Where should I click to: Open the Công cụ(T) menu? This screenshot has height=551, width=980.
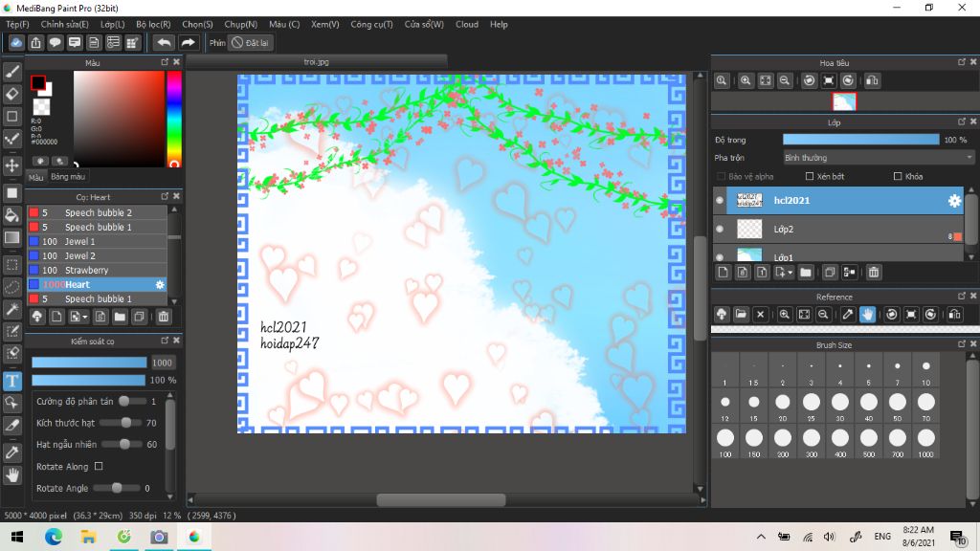[x=371, y=24]
